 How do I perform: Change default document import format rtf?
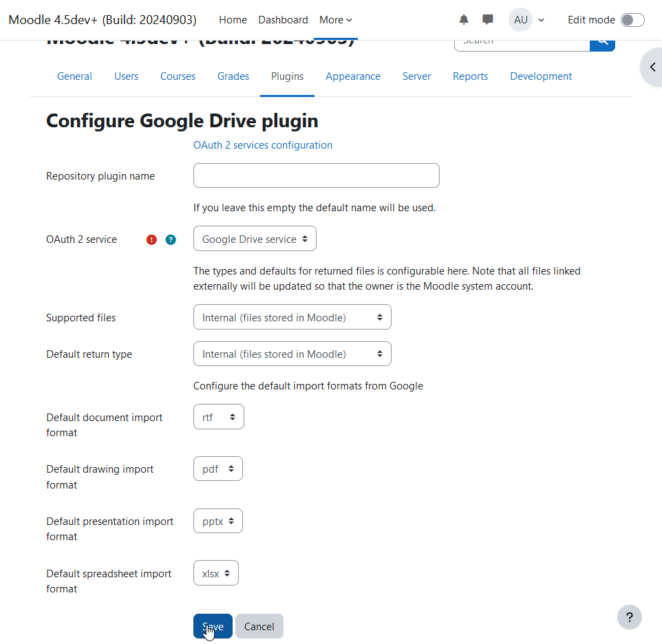[219, 417]
